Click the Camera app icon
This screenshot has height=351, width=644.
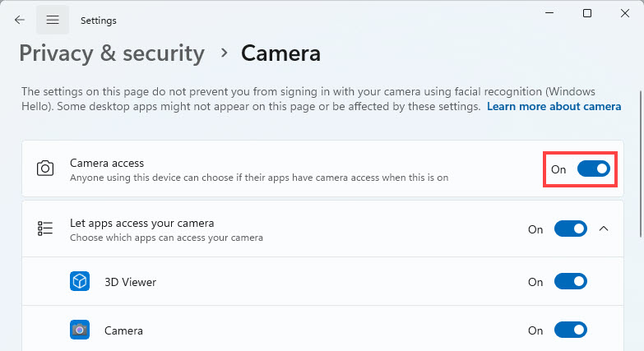(x=80, y=330)
